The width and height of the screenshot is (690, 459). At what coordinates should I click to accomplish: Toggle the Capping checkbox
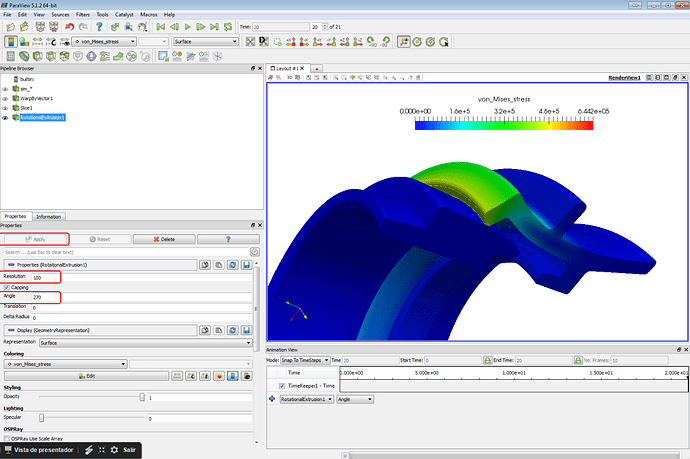coord(6,287)
